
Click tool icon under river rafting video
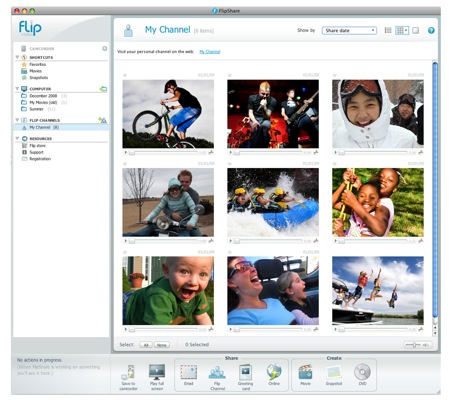pyautogui.click(x=316, y=241)
